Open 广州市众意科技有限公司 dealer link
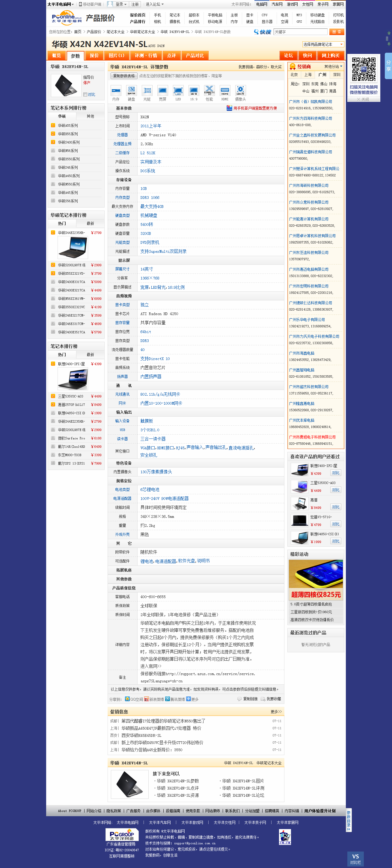This screenshot has height=868, width=392. [309, 202]
